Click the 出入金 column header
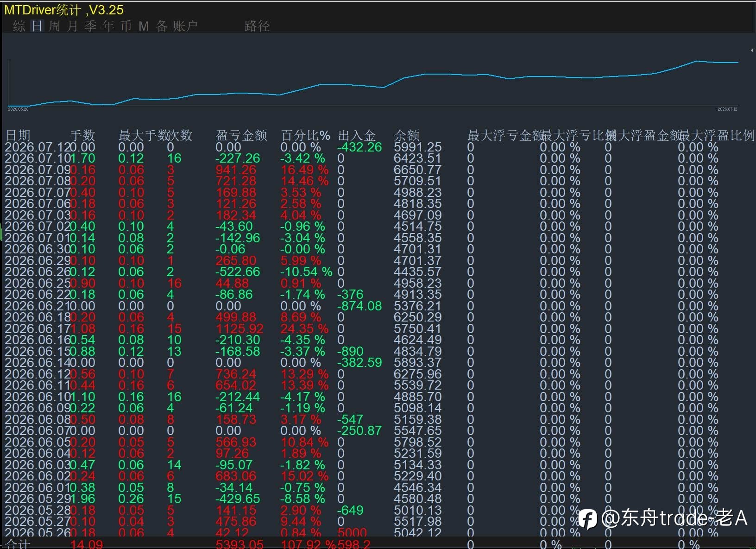The width and height of the screenshot is (756, 549). tap(357, 135)
